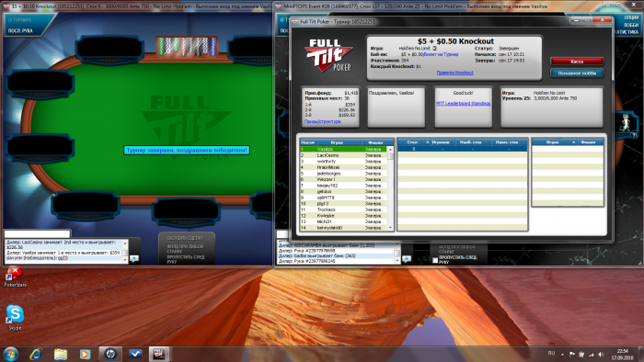Open the Касса cashier button

(x=577, y=61)
